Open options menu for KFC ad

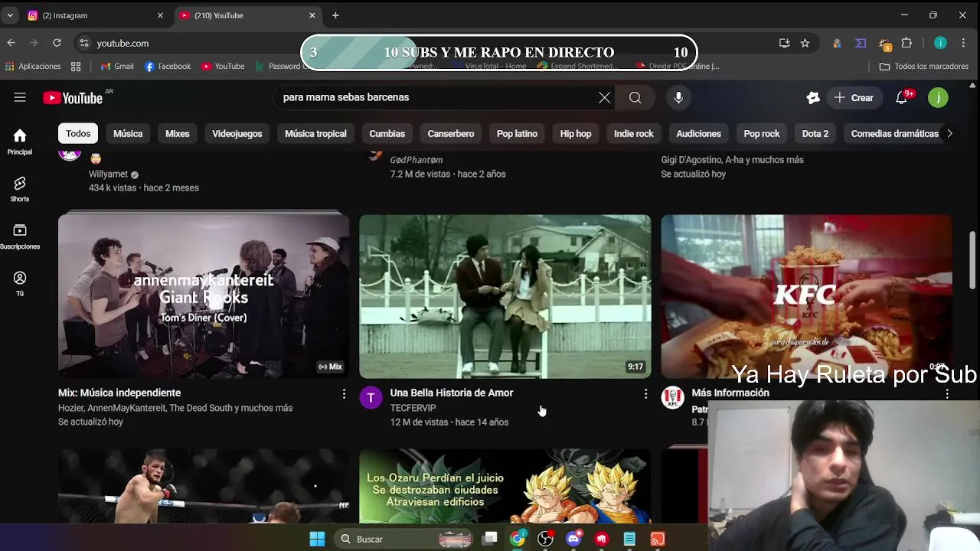click(947, 393)
